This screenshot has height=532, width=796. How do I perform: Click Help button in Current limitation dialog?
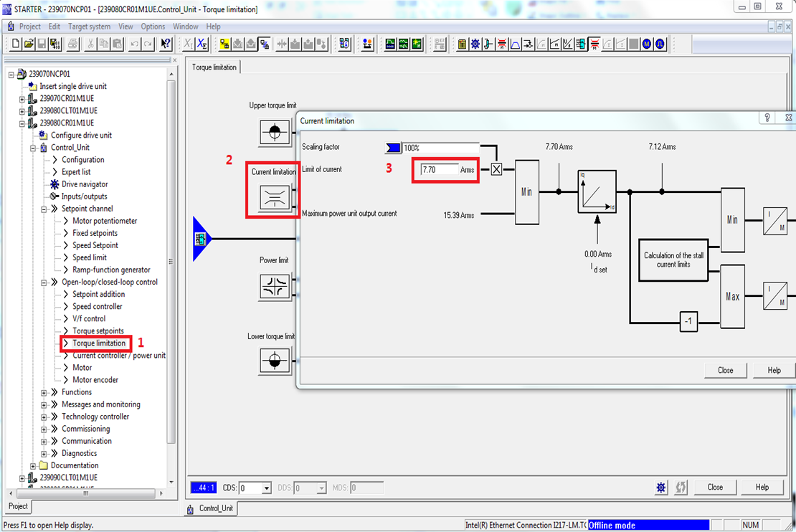[774, 370]
